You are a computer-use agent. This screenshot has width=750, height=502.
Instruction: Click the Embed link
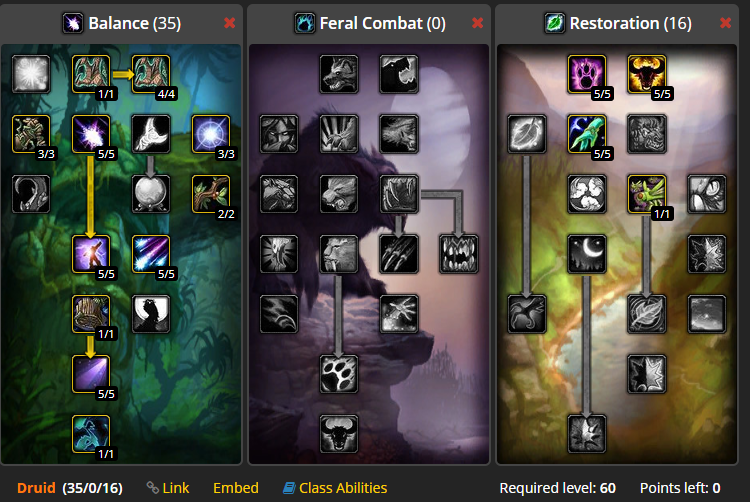(236, 488)
